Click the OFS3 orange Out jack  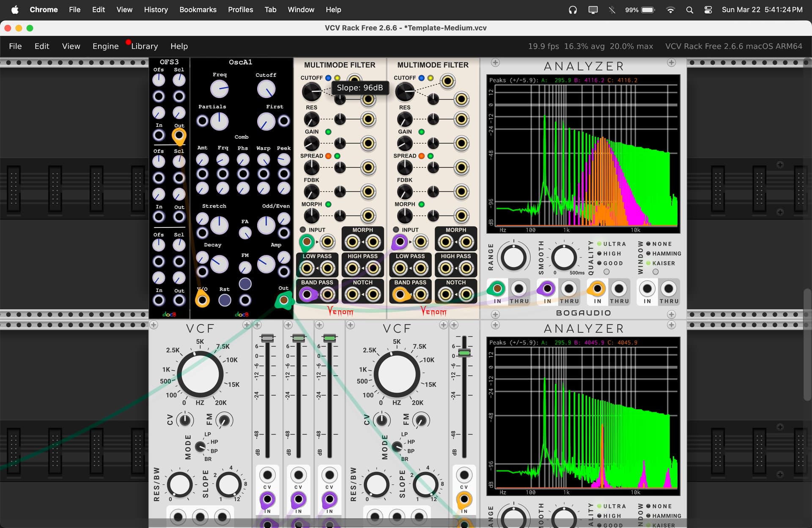pyautogui.click(x=179, y=135)
